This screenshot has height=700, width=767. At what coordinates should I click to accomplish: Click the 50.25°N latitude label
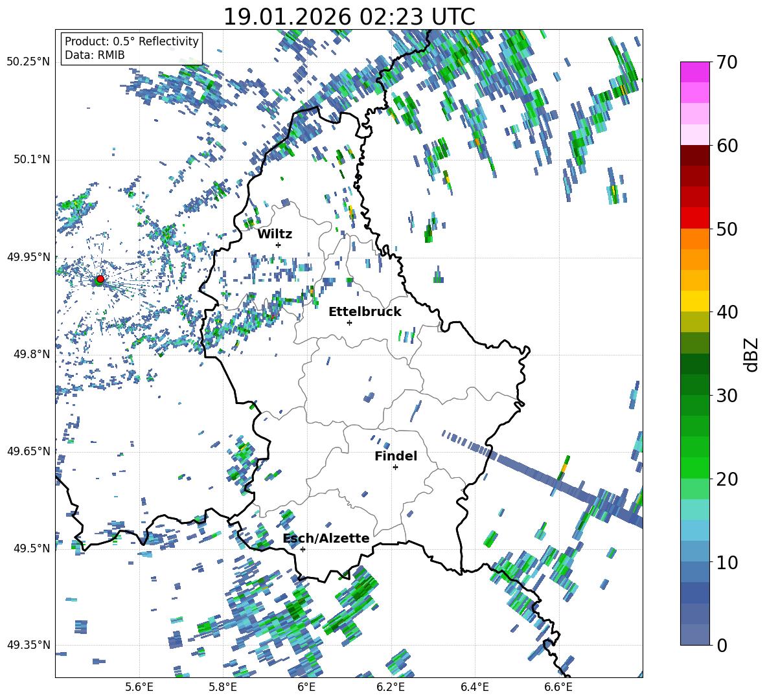point(29,62)
